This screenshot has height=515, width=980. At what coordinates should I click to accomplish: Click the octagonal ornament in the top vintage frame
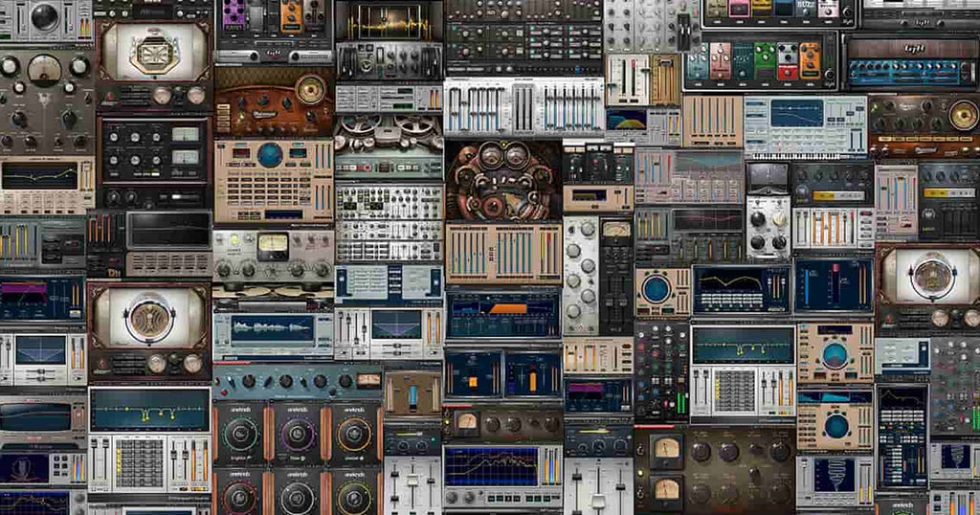tap(155, 51)
